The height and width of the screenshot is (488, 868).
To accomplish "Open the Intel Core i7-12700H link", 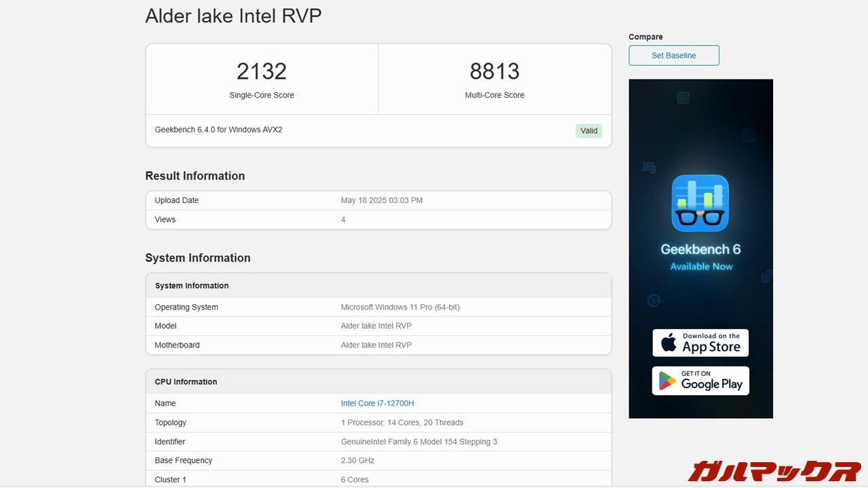I will point(377,403).
